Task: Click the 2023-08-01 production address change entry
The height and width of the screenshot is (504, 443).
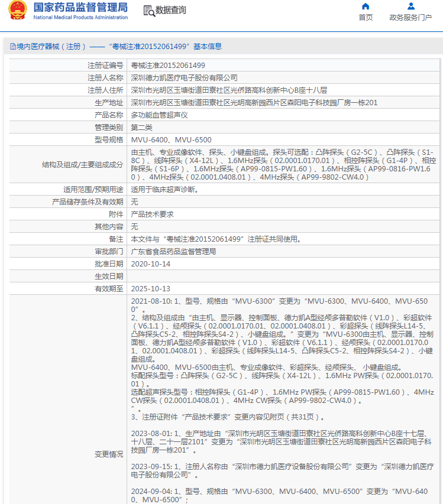Action: [281, 442]
